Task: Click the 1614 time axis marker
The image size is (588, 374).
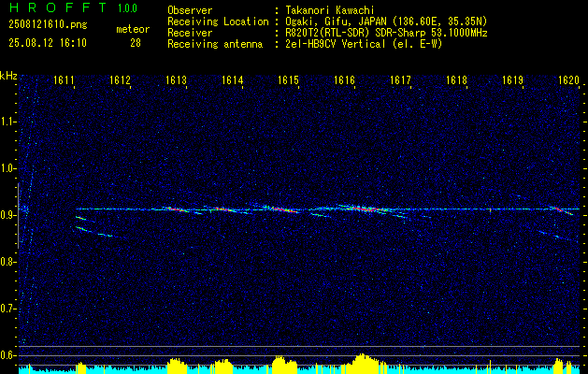Action: (232, 79)
